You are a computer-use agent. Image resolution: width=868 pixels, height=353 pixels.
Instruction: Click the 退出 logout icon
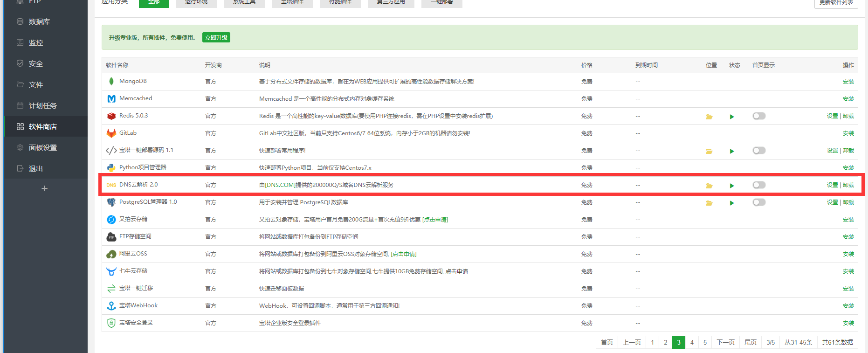(x=20, y=168)
